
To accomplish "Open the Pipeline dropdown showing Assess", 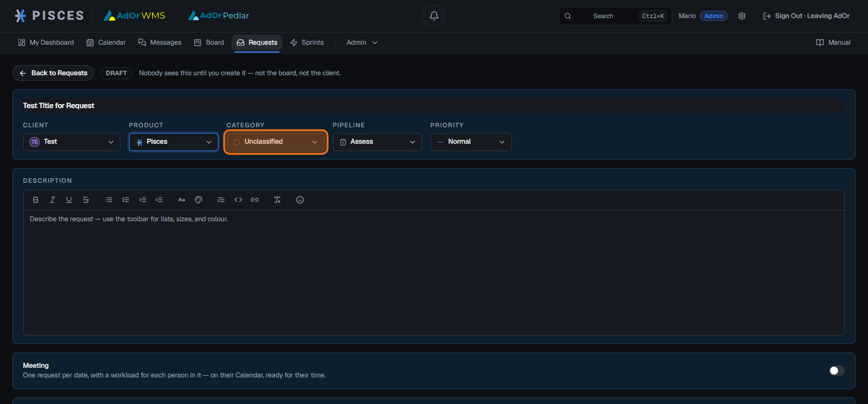I will 377,142.
